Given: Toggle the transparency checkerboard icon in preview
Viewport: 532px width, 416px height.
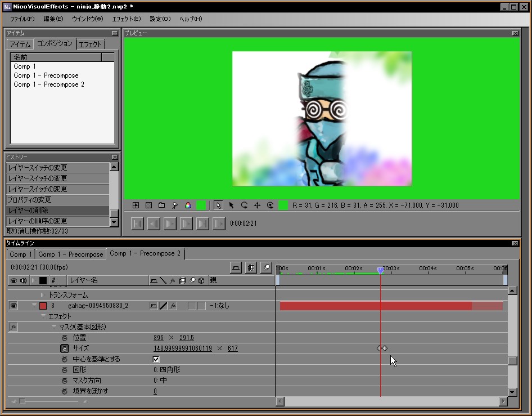Looking at the screenshot, I should click(x=148, y=205).
